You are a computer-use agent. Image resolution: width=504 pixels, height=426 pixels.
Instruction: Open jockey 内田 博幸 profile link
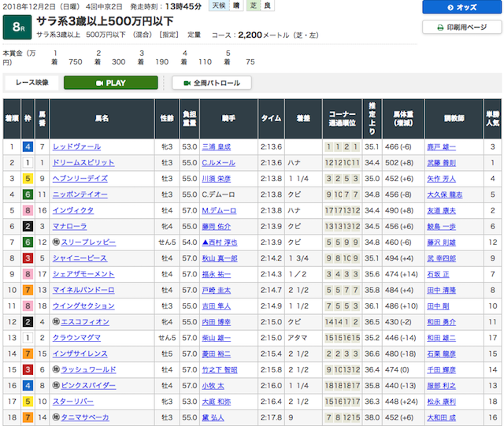pos(217,322)
